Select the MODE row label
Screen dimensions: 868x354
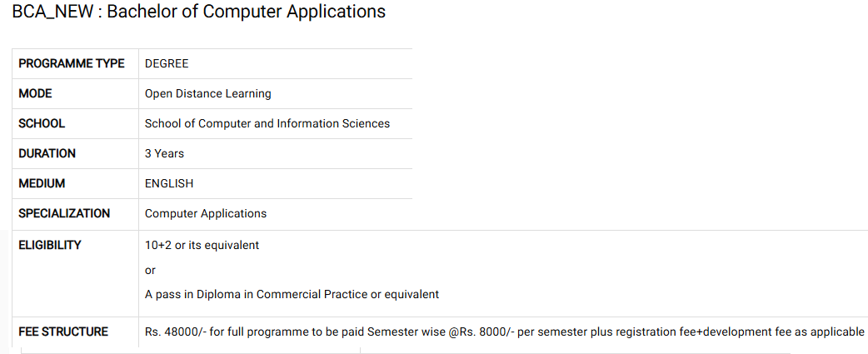(36, 93)
